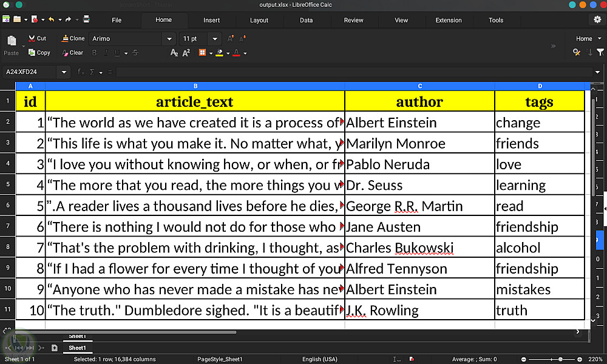This screenshot has width=607, height=364.
Task: Open the Sum function dropdown arrow
Action: pyautogui.click(x=101, y=72)
